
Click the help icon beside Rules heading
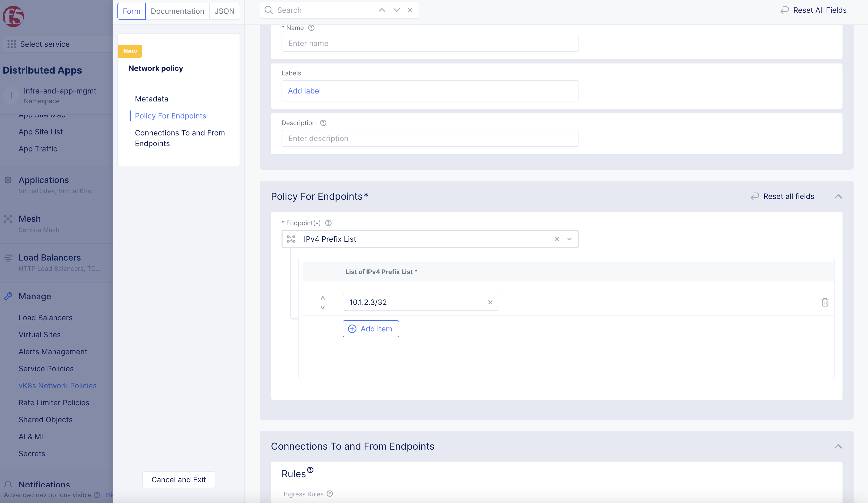click(310, 470)
